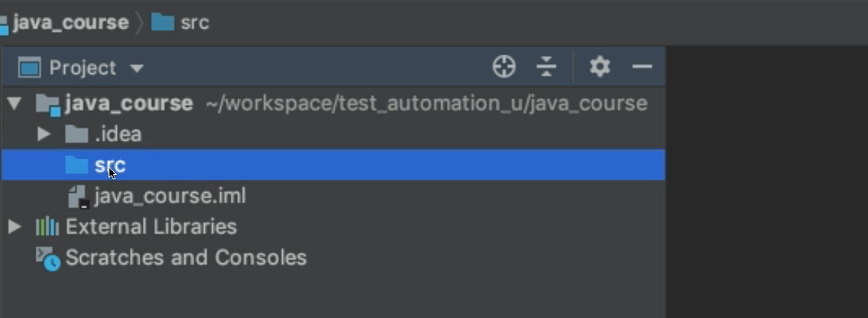This screenshot has width=868, height=318.
Task: Click the External Libraries bars icon
Action: [x=47, y=227]
